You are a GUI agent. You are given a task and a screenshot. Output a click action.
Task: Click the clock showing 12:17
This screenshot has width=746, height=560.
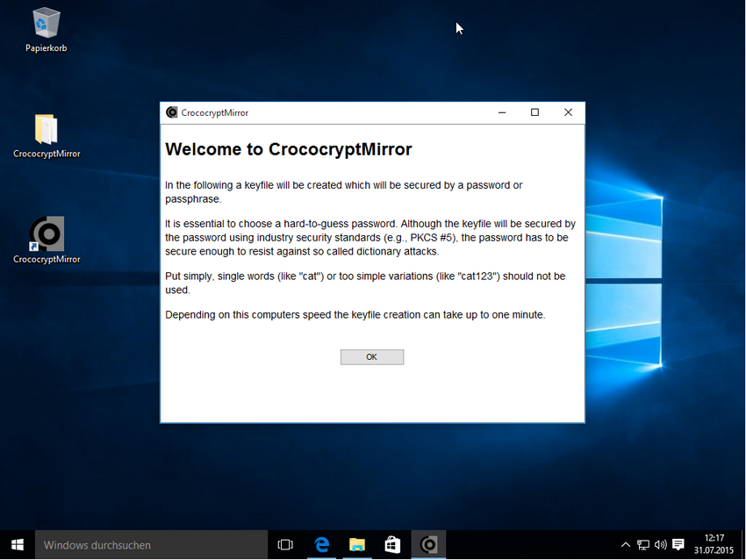point(714,544)
